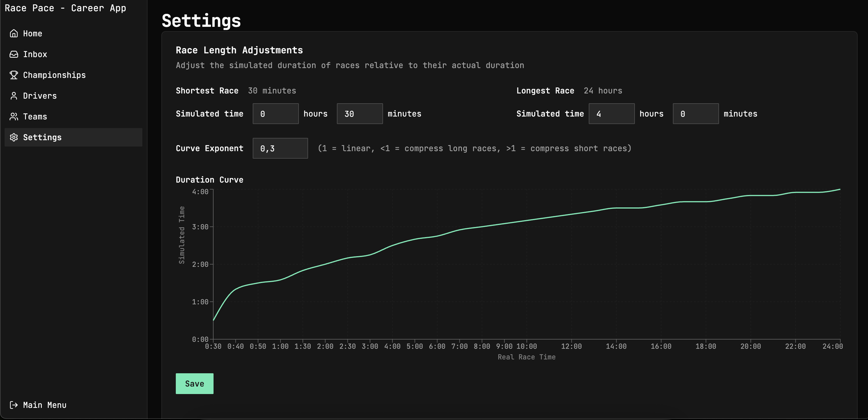Open the Drivers section
The height and width of the screenshot is (420, 868).
tap(40, 96)
